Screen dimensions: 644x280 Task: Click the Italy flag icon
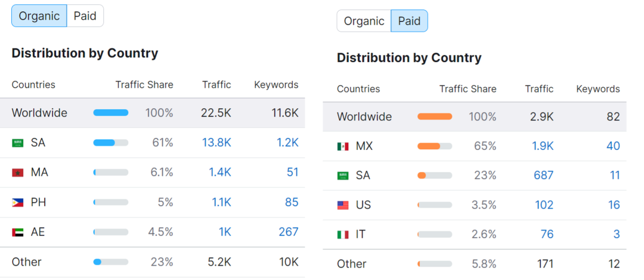[x=343, y=235]
